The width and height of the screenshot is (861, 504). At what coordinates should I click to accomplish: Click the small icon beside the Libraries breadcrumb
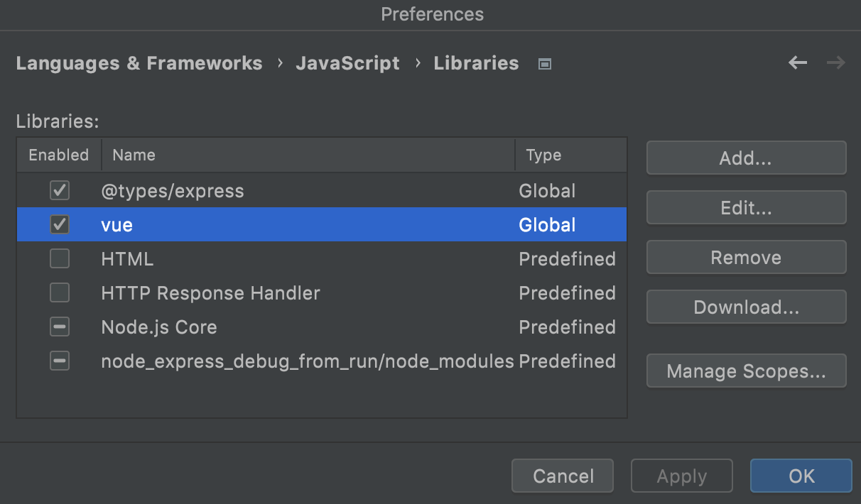(544, 63)
